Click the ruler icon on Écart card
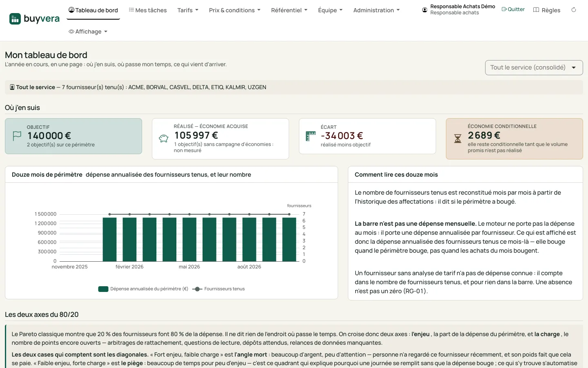 (311, 136)
